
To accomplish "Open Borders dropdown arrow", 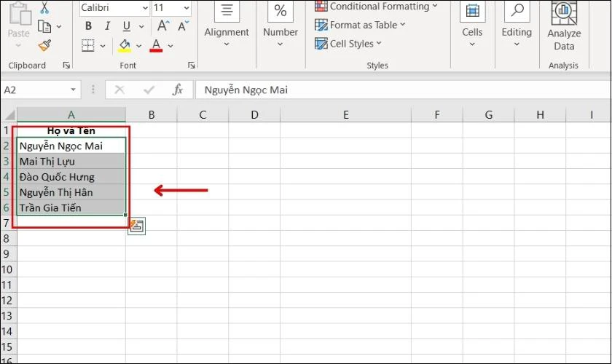I will pyautogui.click(x=103, y=46).
